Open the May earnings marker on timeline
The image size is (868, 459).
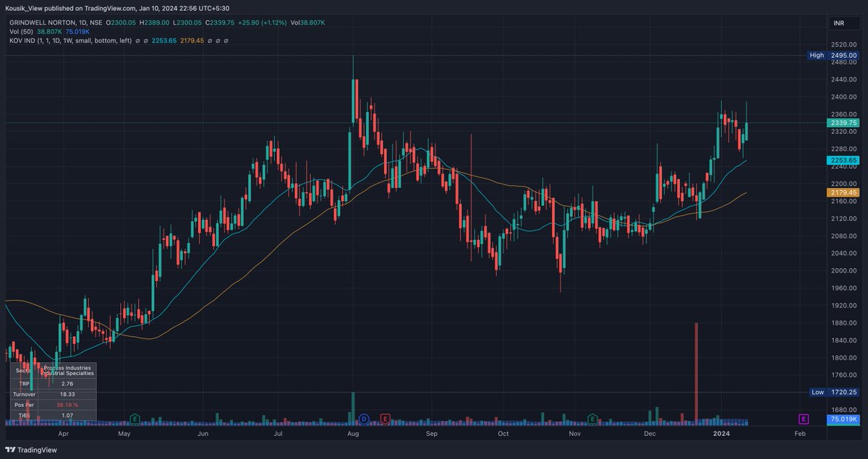click(x=135, y=419)
